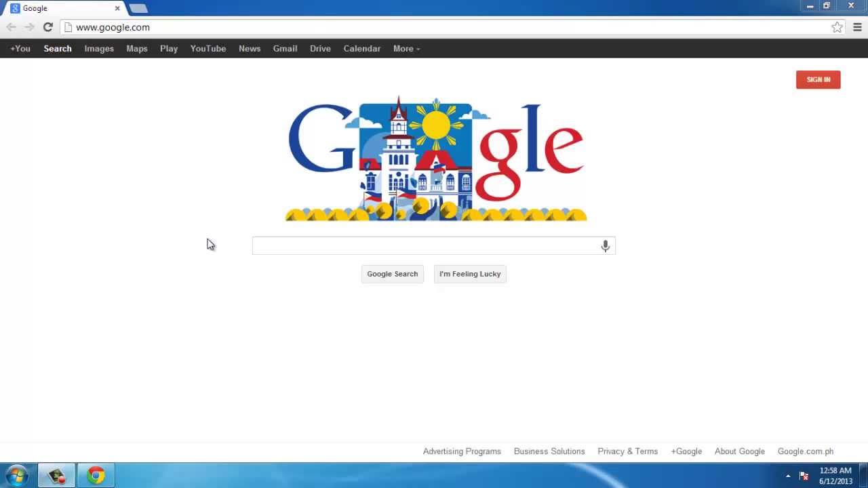
Task: Click the red SIGN IN button
Action: tap(818, 79)
